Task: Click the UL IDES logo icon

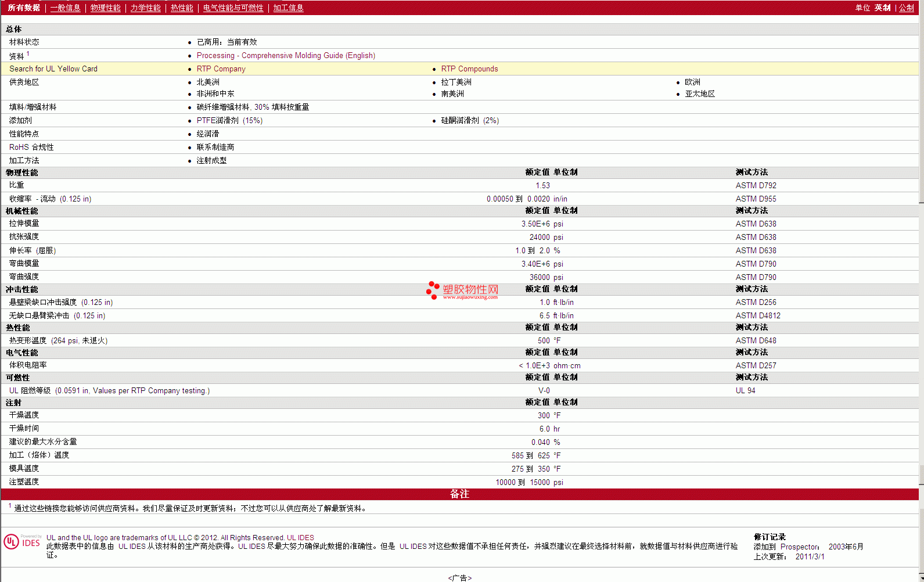Action: (23, 541)
